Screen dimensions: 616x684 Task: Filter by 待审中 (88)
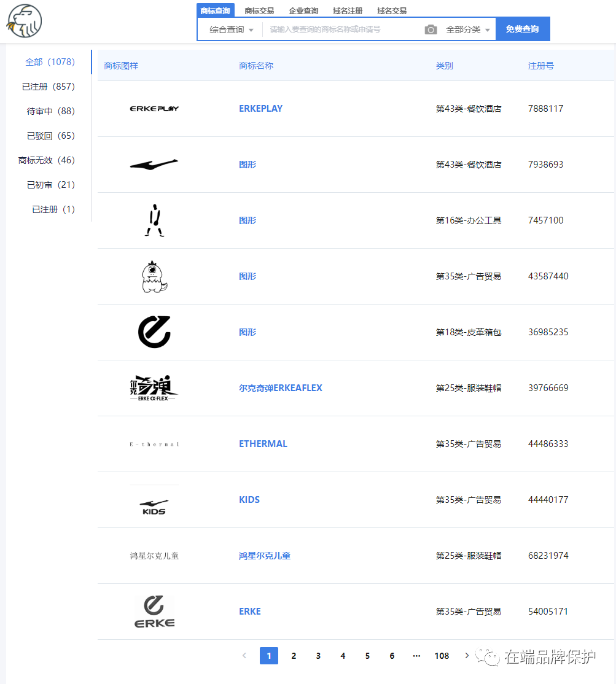(50, 111)
